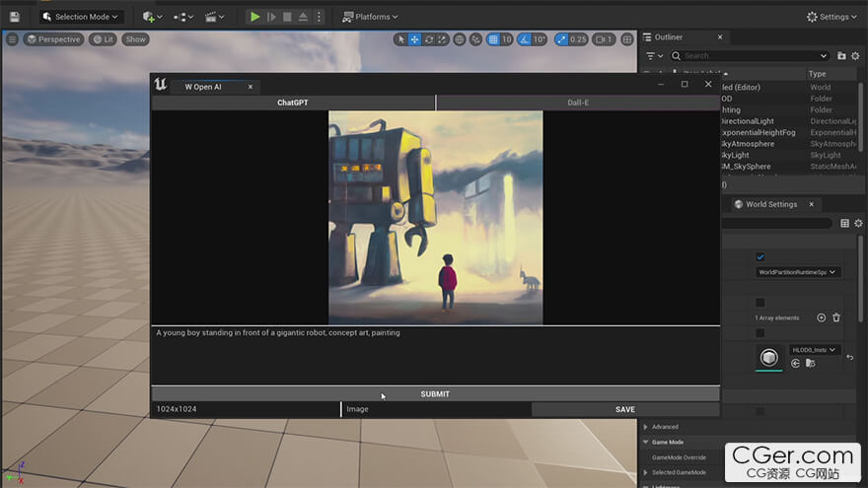Toggle surface snapping options
This screenshot has width=868, height=488.
(x=475, y=39)
